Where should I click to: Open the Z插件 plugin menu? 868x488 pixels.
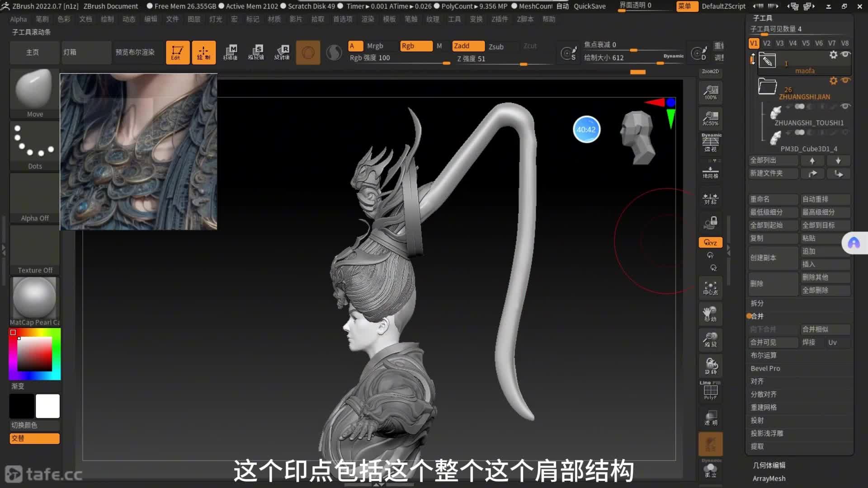coord(500,19)
